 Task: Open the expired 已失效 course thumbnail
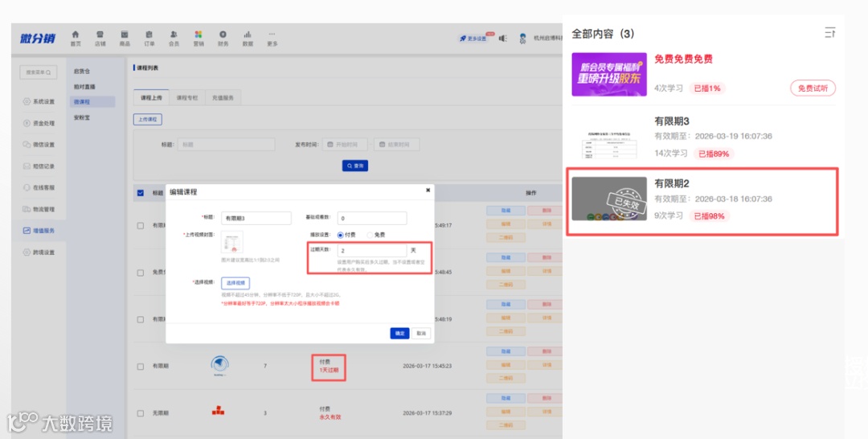point(609,199)
